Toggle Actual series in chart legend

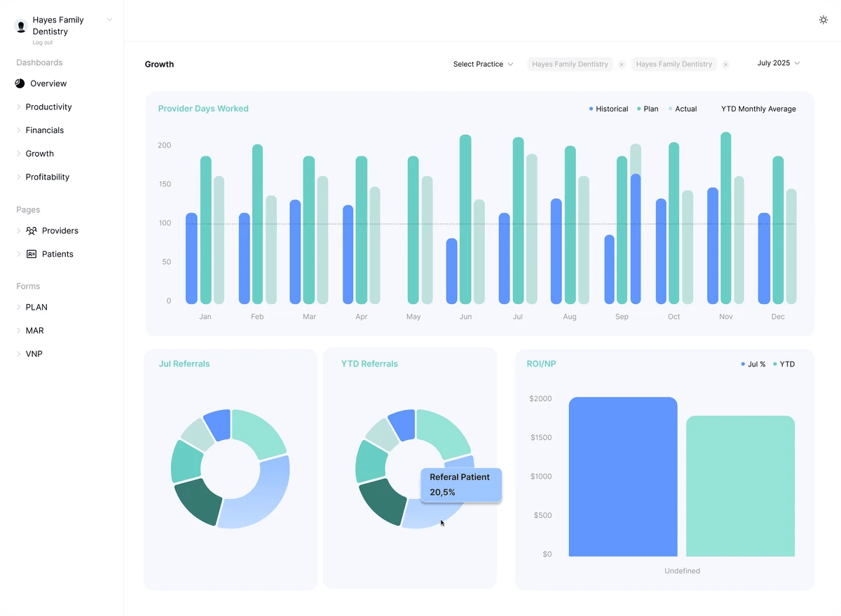pos(683,109)
